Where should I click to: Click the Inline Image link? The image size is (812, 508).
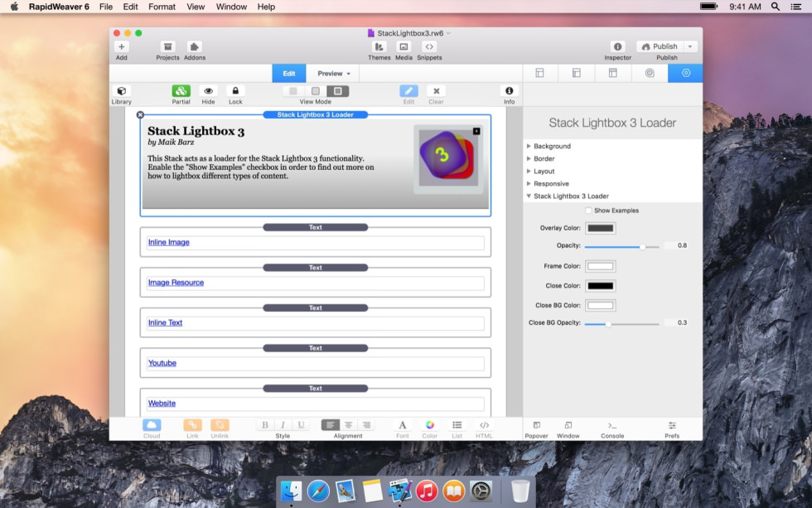click(x=169, y=242)
